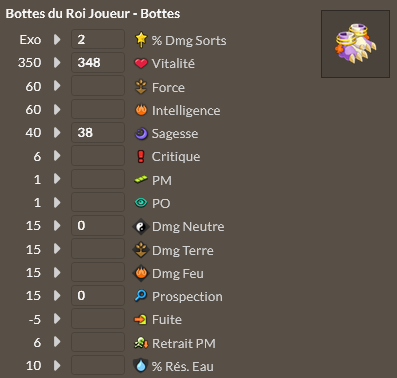
Task: Click the red heart Vitalité icon
Action: click(x=141, y=63)
